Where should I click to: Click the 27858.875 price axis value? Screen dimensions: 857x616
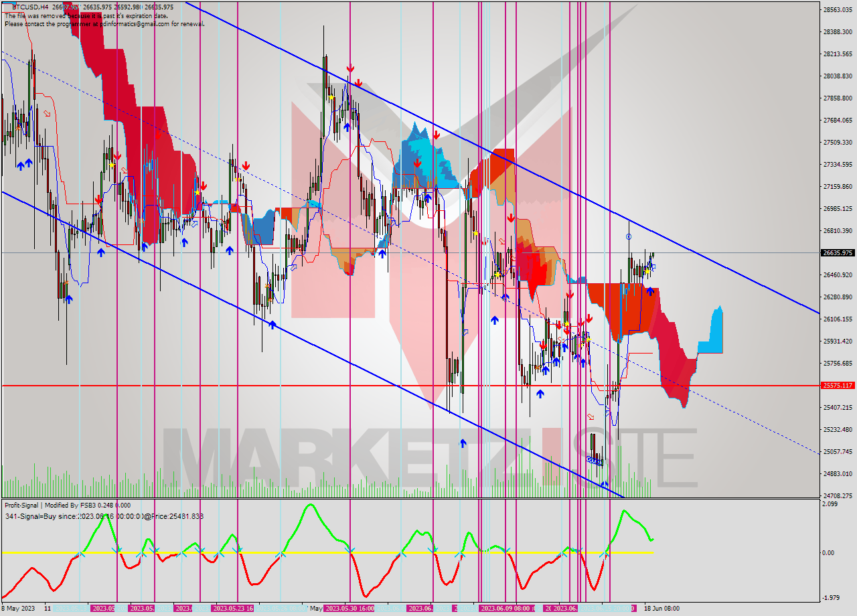point(838,98)
